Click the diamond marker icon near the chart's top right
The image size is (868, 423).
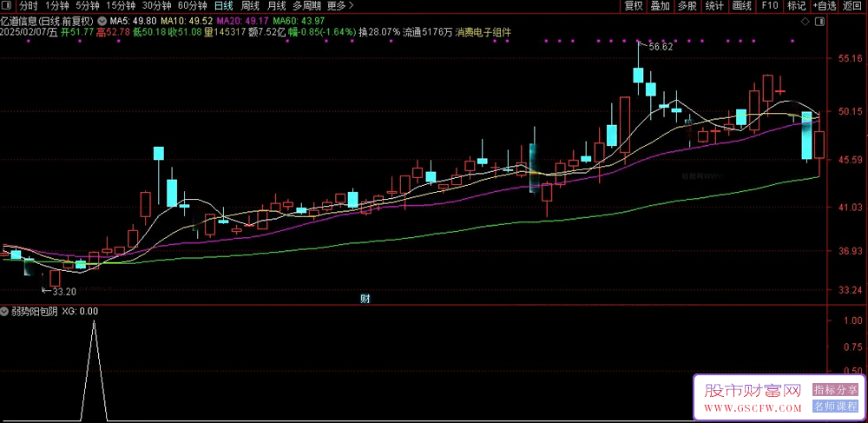pyautogui.click(x=805, y=21)
